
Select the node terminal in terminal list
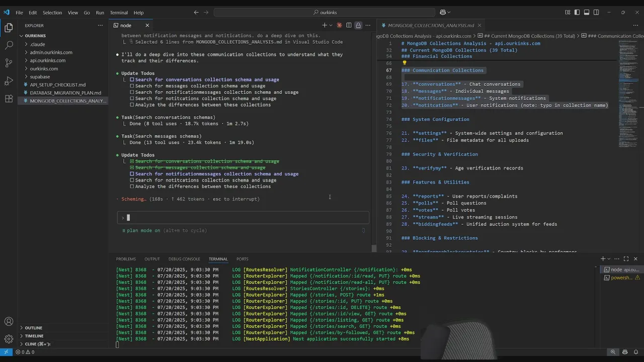tap(621, 269)
